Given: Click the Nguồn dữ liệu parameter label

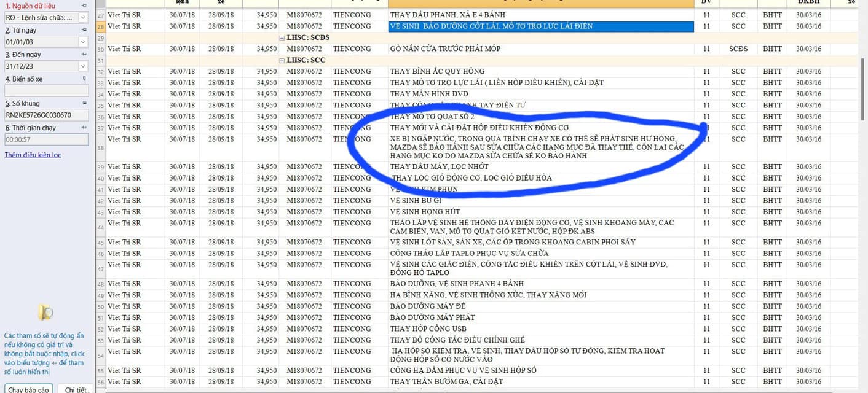Looking at the screenshot, I should point(31,6).
